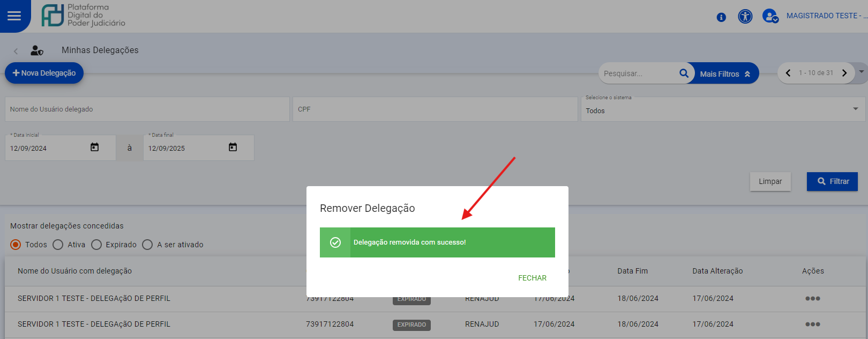Screen dimensions: 868x339
Task: Select the A ser ativado option
Action: click(x=148, y=245)
